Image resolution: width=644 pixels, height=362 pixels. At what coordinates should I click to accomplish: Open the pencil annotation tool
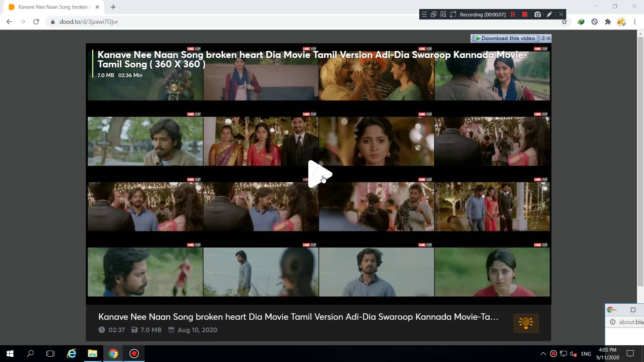549,14
